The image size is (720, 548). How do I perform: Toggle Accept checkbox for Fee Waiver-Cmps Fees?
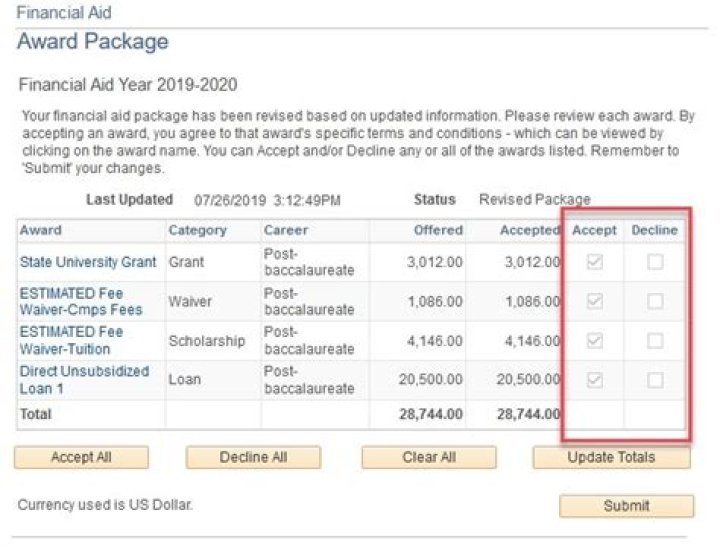(595, 301)
